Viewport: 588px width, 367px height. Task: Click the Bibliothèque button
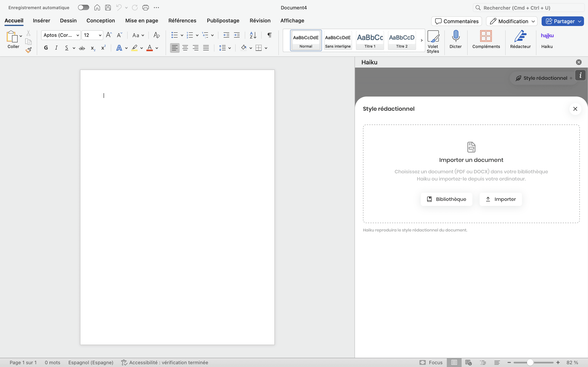pyautogui.click(x=446, y=199)
